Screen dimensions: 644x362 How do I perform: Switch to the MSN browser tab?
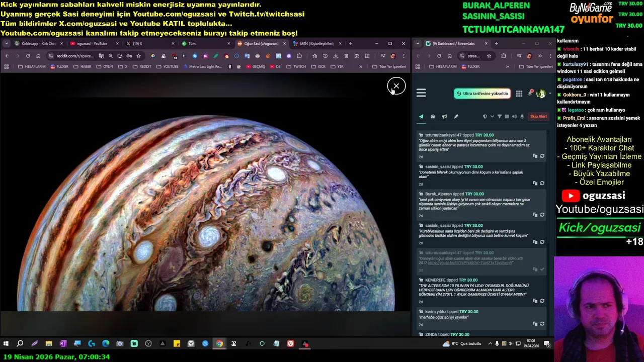pyautogui.click(x=317, y=44)
